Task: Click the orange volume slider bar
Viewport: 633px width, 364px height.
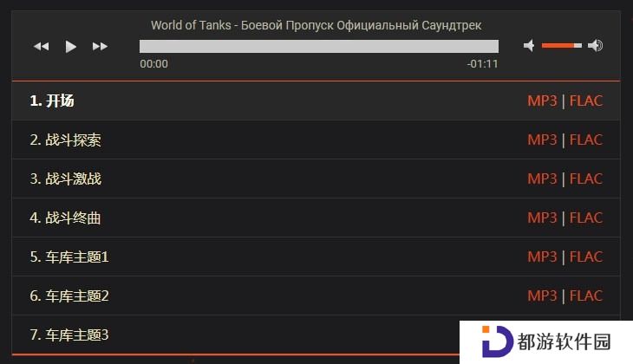Action: [562, 46]
